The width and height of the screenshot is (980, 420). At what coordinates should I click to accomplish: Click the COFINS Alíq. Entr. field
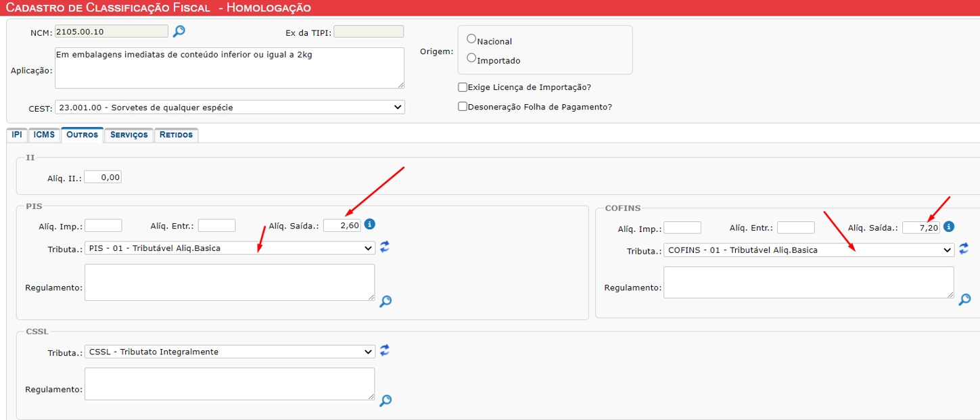coord(796,228)
